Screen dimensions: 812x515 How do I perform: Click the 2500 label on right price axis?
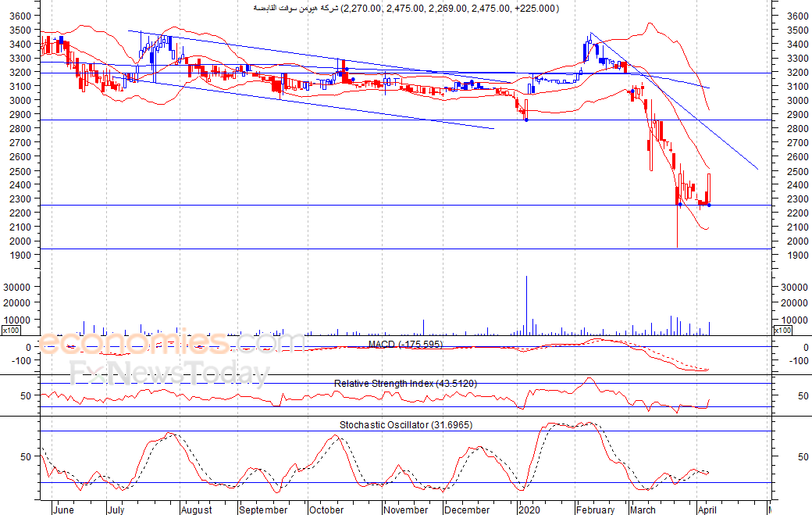point(794,171)
